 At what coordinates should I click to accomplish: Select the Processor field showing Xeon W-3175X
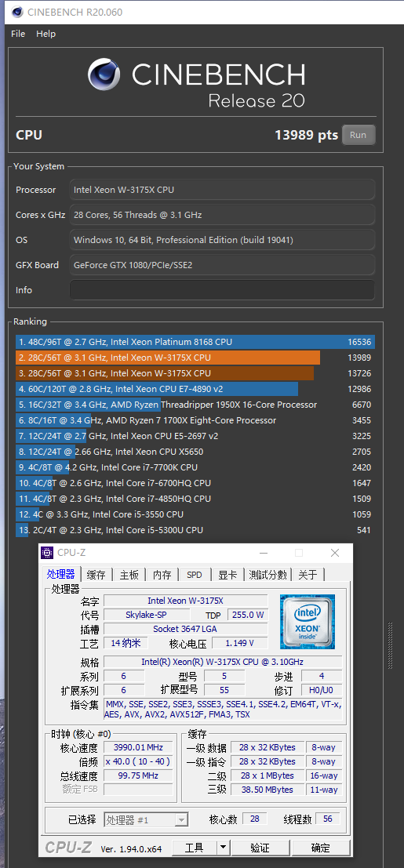click(x=222, y=190)
